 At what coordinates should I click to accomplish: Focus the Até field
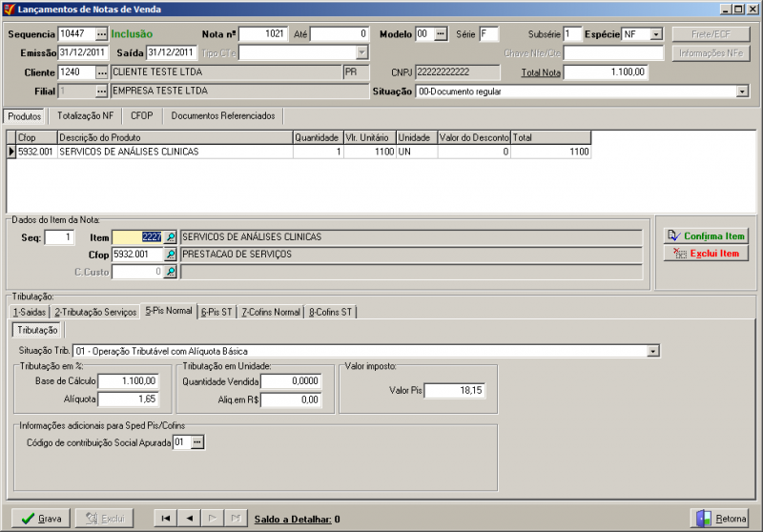[340, 34]
